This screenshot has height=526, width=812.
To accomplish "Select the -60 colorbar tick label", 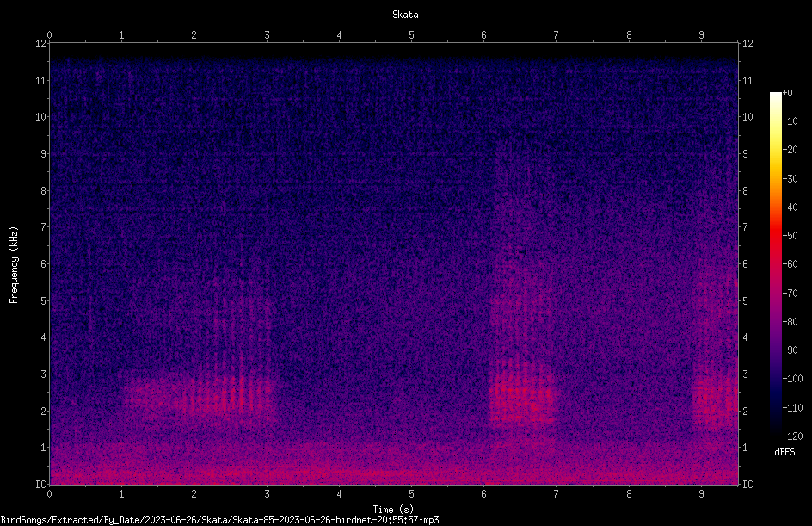I will 790,264.
